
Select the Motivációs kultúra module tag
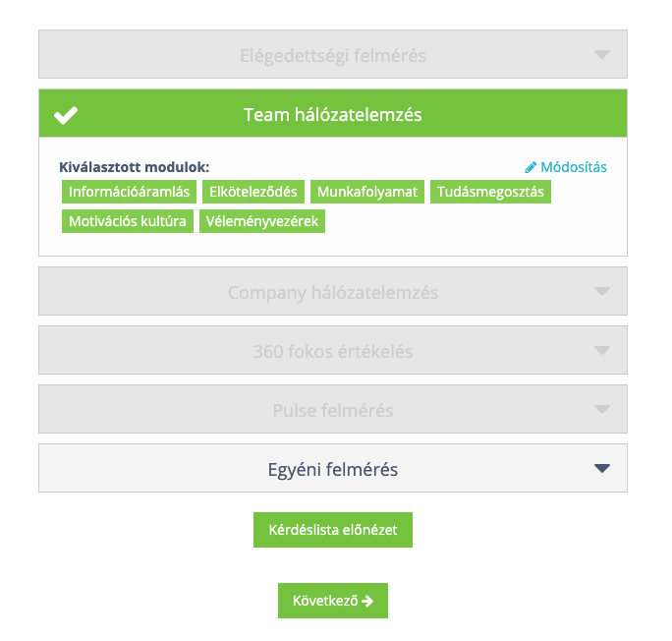pos(128,221)
